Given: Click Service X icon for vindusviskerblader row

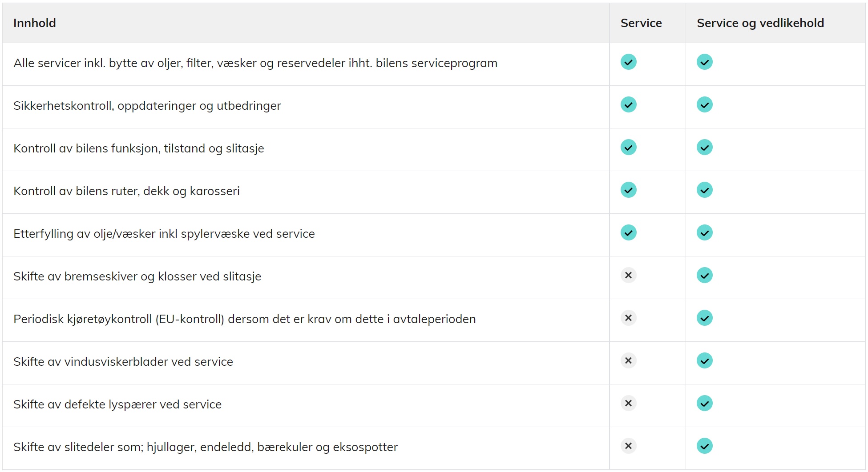Looking at the screenshot, I should pos(628,361).
